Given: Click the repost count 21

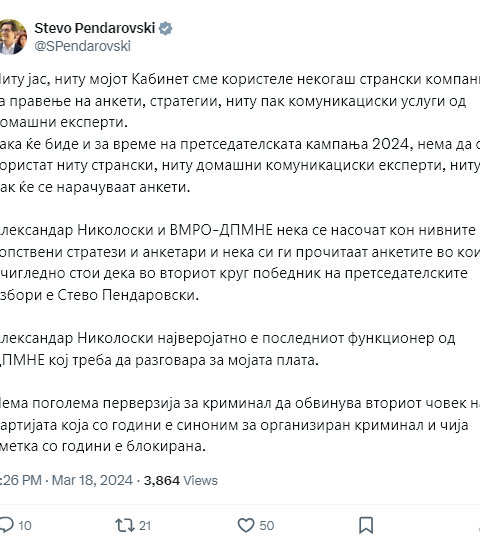Looking at the screenshot, I should pyautogui.click(x=145, y=526).
